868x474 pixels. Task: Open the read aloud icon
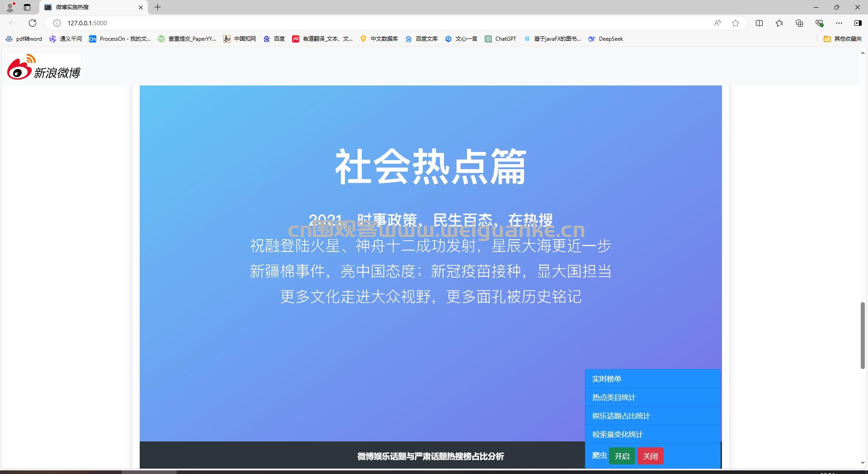click(717, 23)
